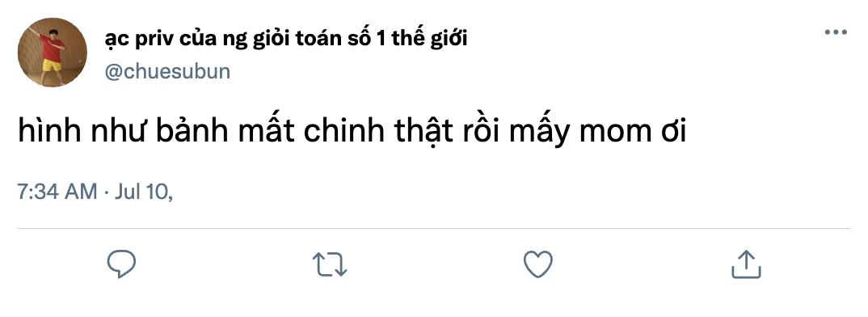
Task: Click the tweet text body
Action: point(352,133)
